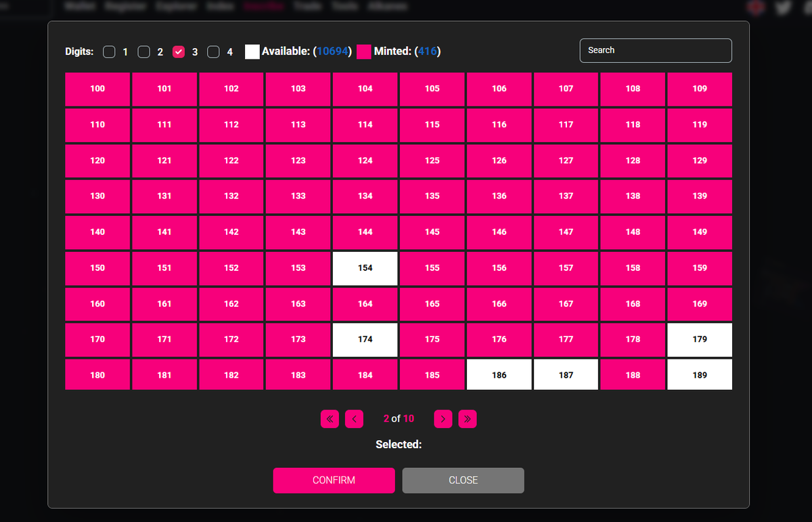Click the '2 of 10' page indicator
Image resolution: width=812 pixels, height=522 pixels.
(399, 419)
